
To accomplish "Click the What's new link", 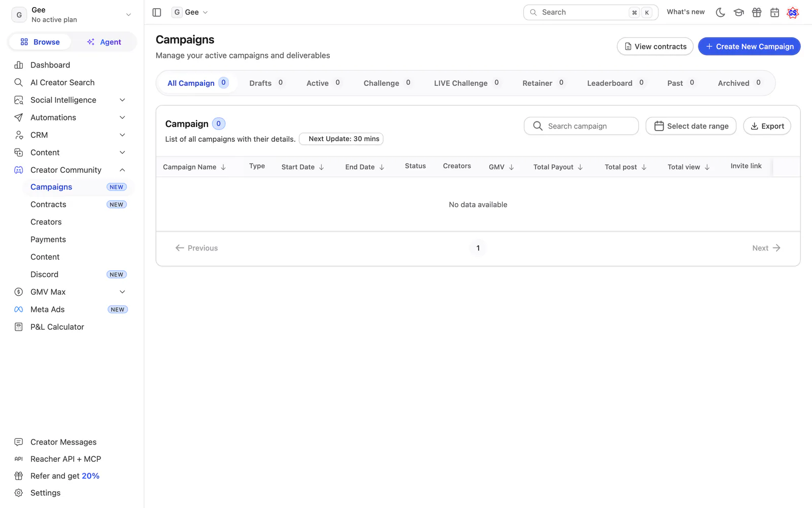I will 686,12.
